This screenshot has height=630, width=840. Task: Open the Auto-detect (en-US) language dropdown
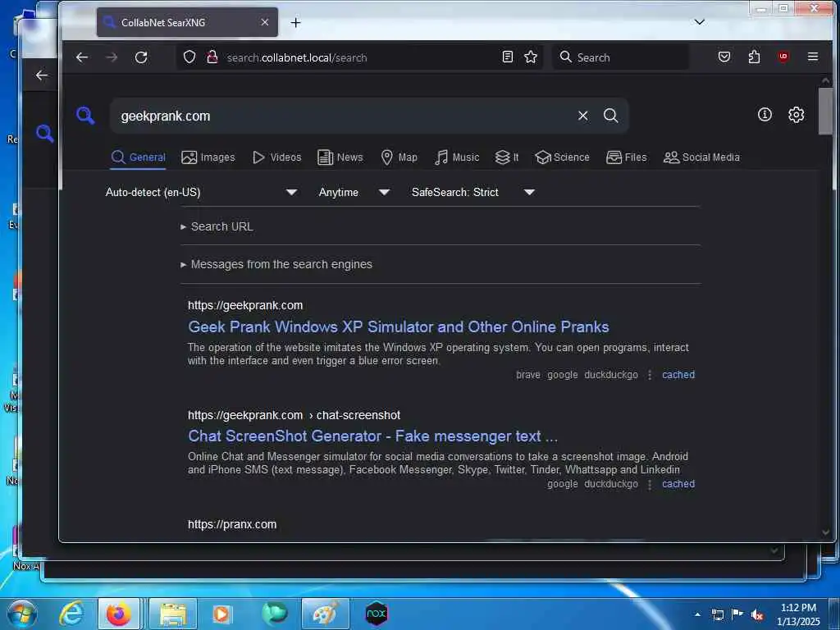coord(201,192)
